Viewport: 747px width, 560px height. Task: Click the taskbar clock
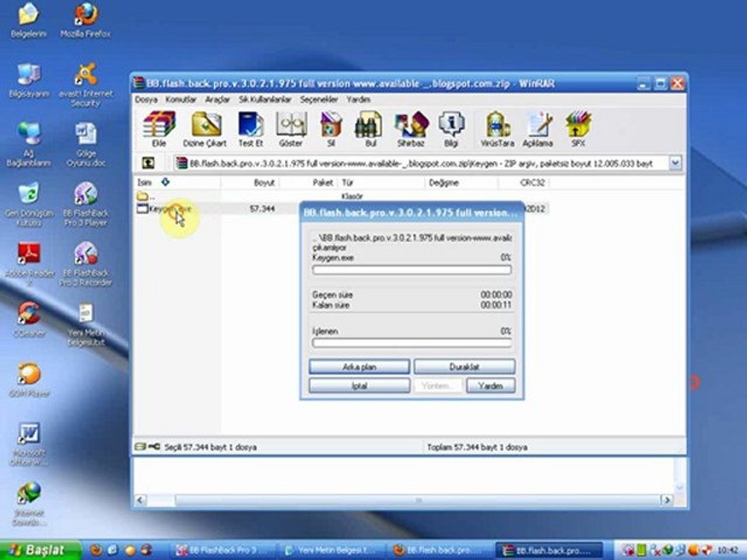[x=729, y=551]
